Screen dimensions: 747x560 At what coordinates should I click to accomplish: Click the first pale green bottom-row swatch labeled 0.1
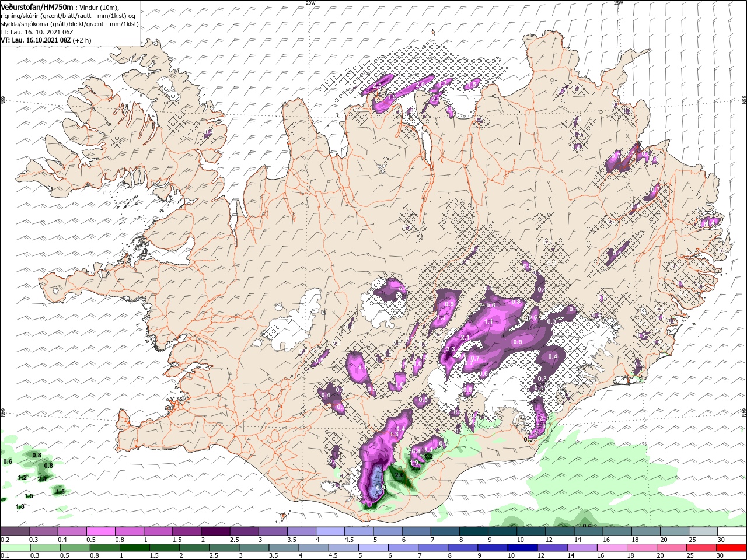point(15,548)
